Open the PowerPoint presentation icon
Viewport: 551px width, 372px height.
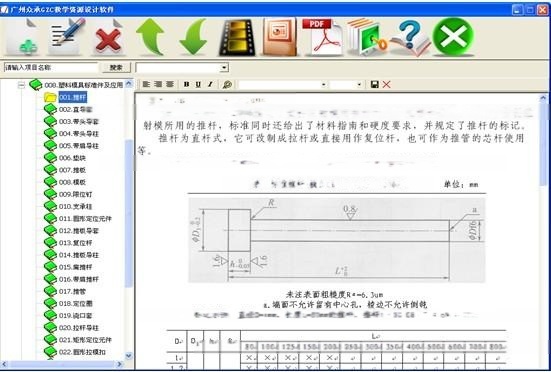coord(280,37)
